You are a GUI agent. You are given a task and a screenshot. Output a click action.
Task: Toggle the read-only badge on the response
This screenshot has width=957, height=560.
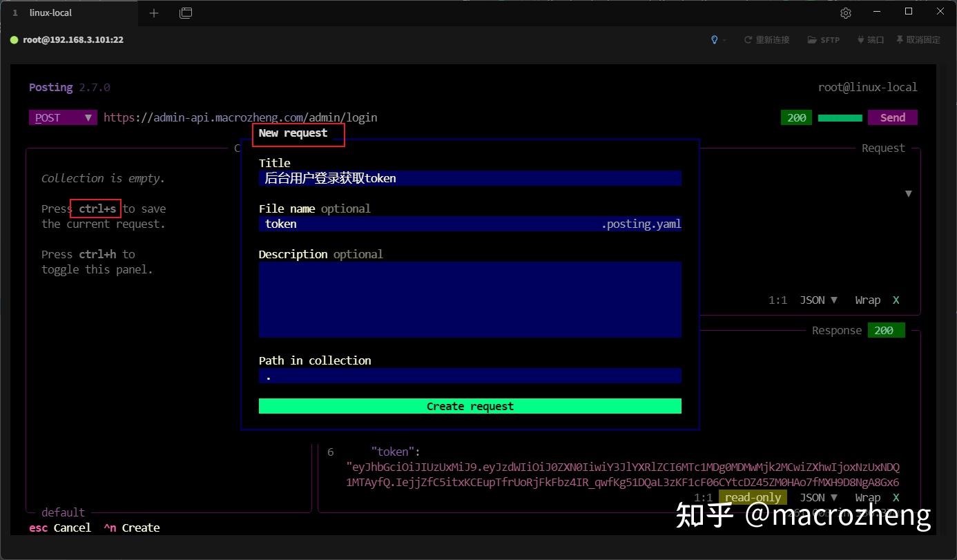point(752,496)
